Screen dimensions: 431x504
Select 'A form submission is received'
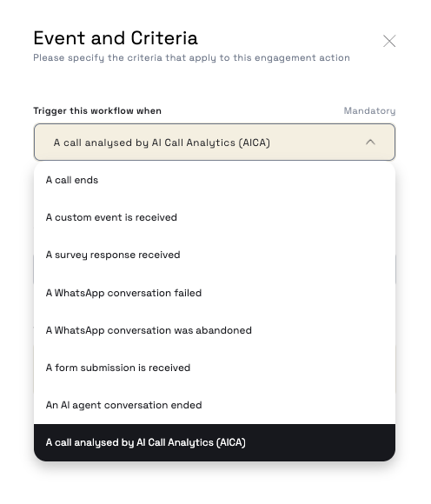pos(215,368)
